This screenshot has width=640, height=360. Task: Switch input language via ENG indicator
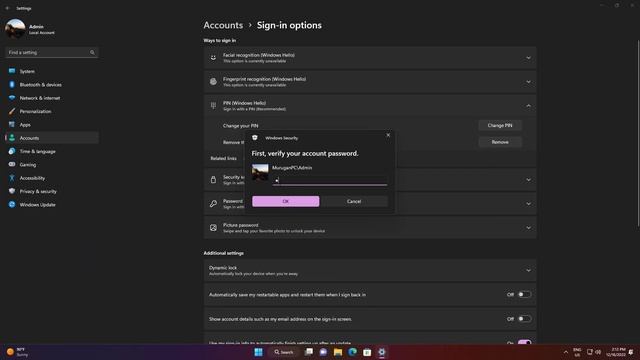[x=577, y=352]
